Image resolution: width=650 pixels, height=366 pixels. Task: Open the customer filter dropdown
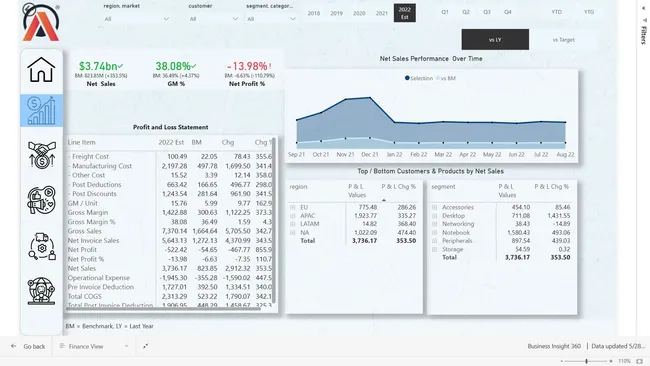pos(213,19)
